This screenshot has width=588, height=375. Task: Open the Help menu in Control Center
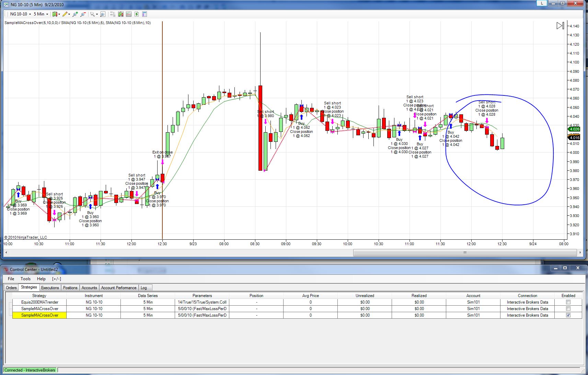[41, 279]
